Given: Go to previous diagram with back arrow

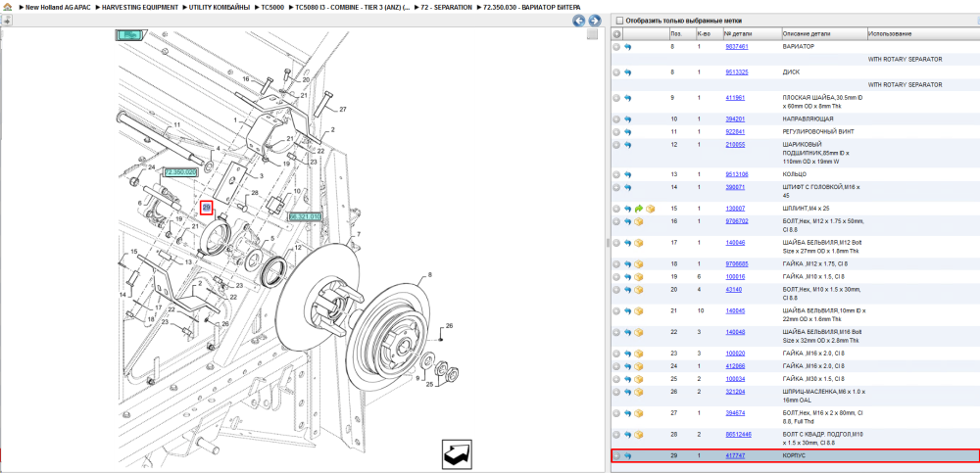Looking at the screenshot, I should 579,21.
